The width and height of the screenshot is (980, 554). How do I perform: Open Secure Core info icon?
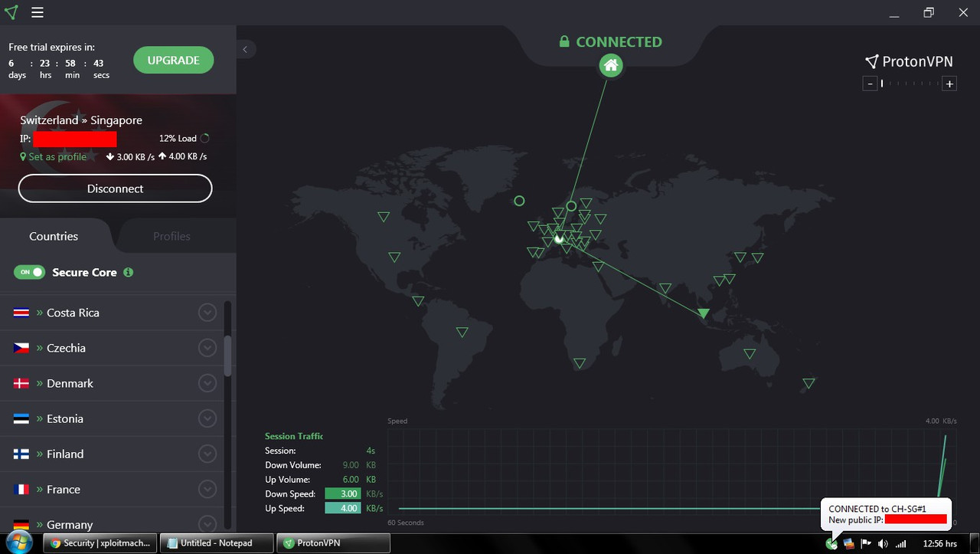click(128, 272)
